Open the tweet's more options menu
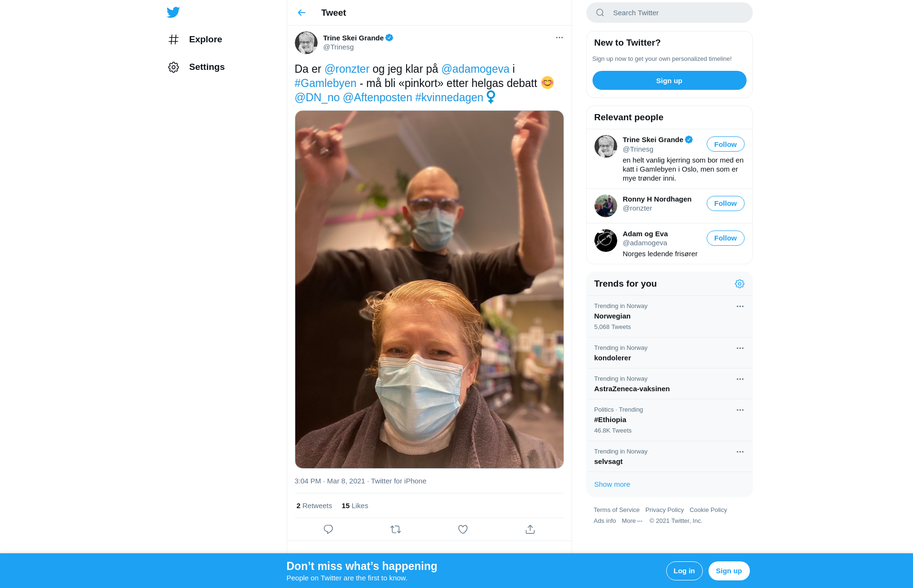913x588 pixels. click(559, 38)
